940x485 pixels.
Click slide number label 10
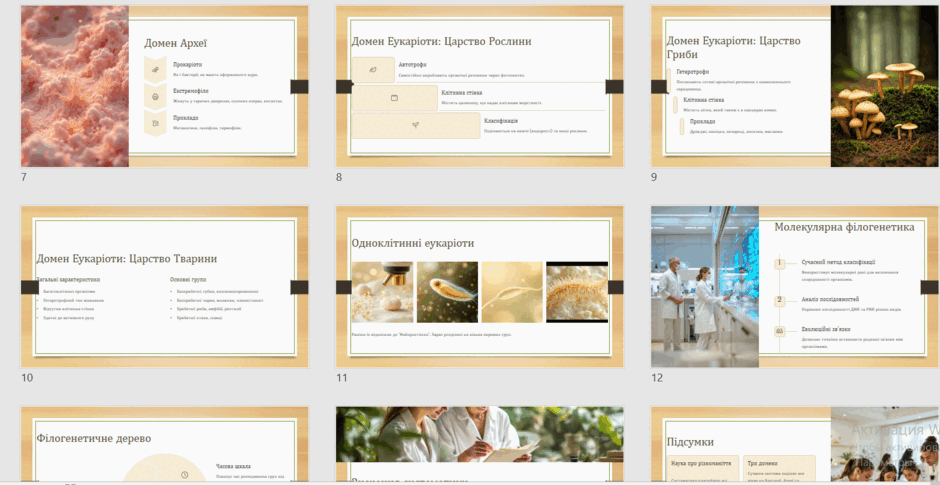pyautogui.click(x=27, y=378)
